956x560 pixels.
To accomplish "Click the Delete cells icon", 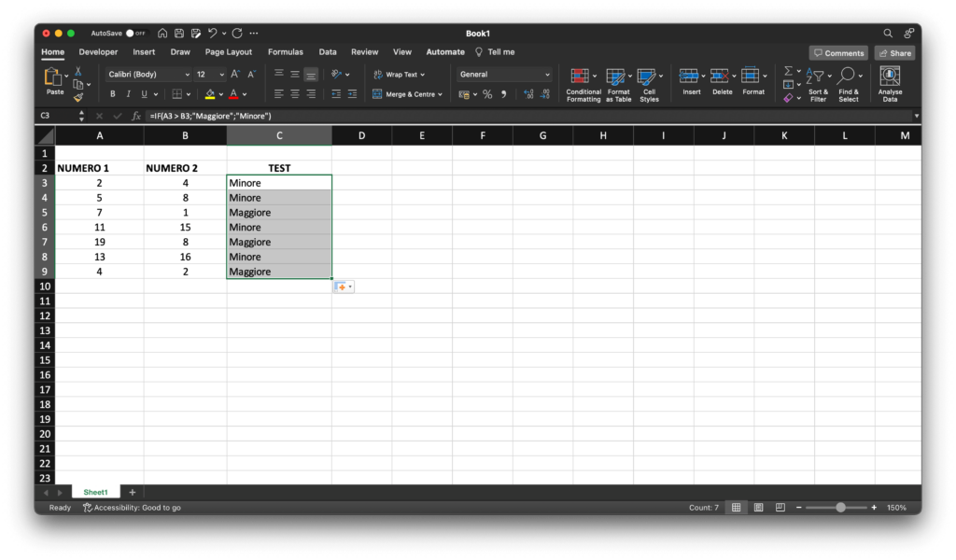I will (x=720, y=77).
